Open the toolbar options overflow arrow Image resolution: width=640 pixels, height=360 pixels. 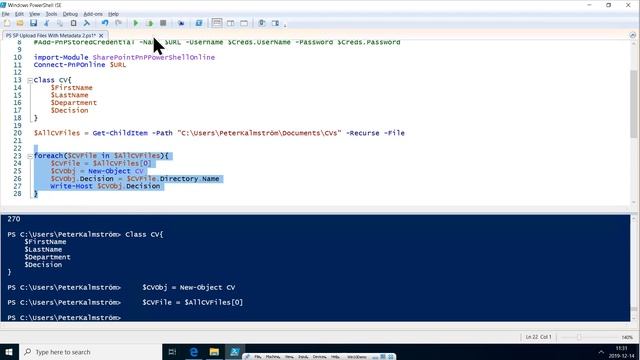pos(285,25)
